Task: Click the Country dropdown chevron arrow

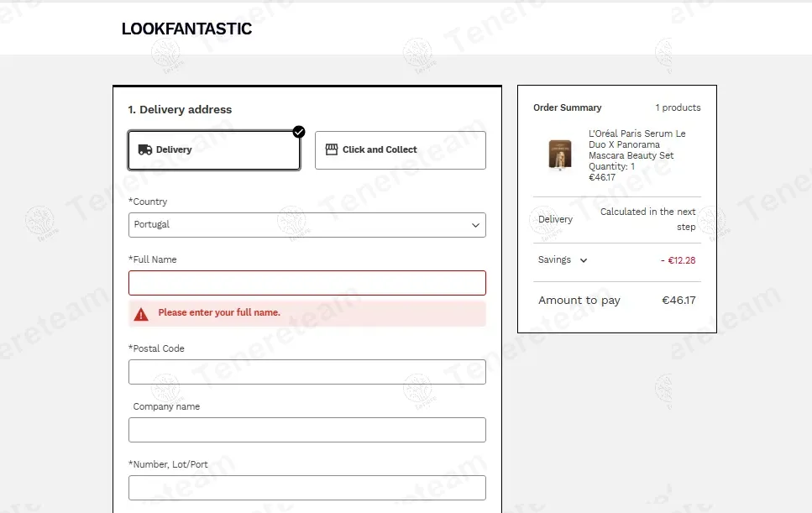Action: pos(475,225)
